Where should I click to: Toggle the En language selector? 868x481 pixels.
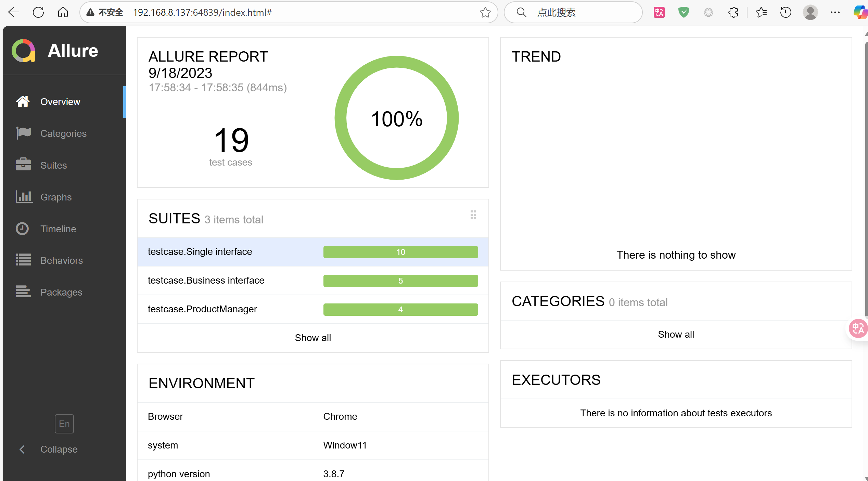tap(64, 424)
